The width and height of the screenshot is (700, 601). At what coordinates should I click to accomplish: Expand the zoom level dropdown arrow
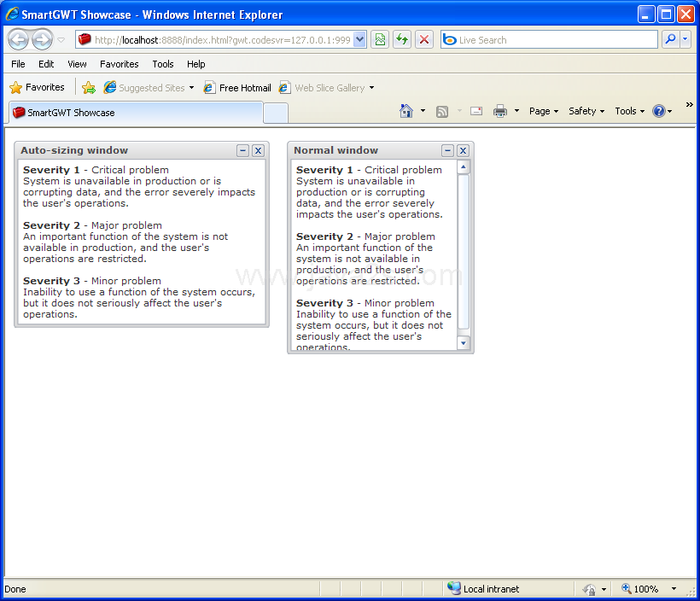(x=674, y=589)
